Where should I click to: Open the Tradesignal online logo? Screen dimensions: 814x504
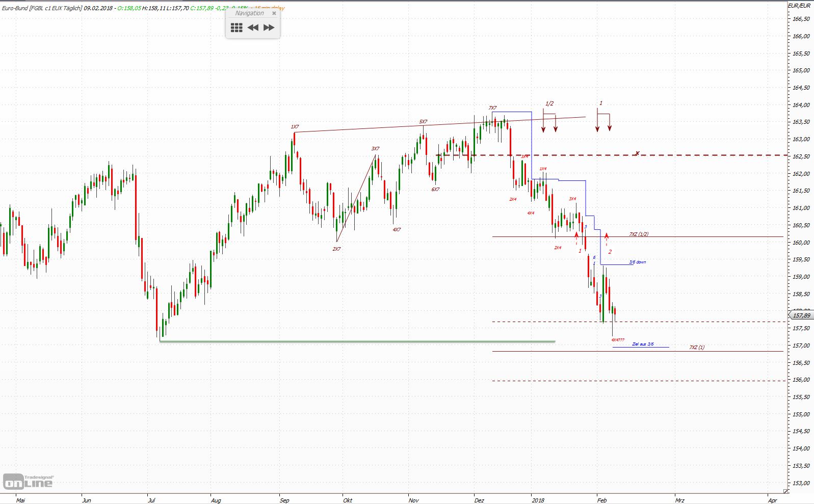tap(29, 482)
